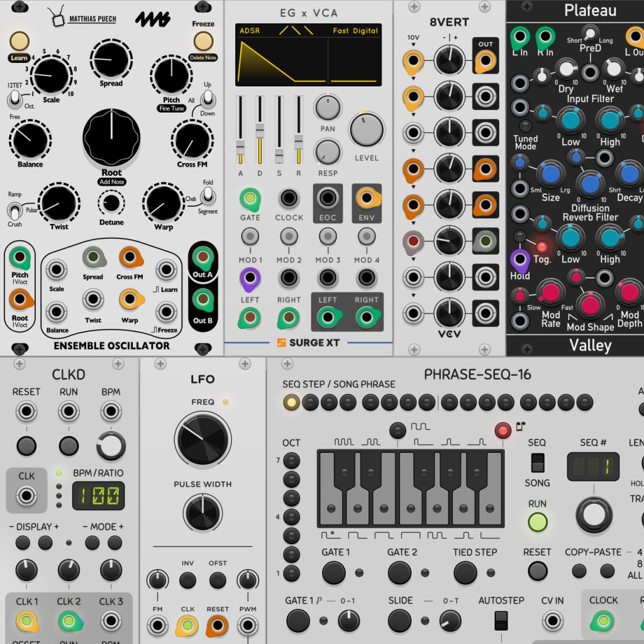Click the CLK 1 output jack

(26, 621)
